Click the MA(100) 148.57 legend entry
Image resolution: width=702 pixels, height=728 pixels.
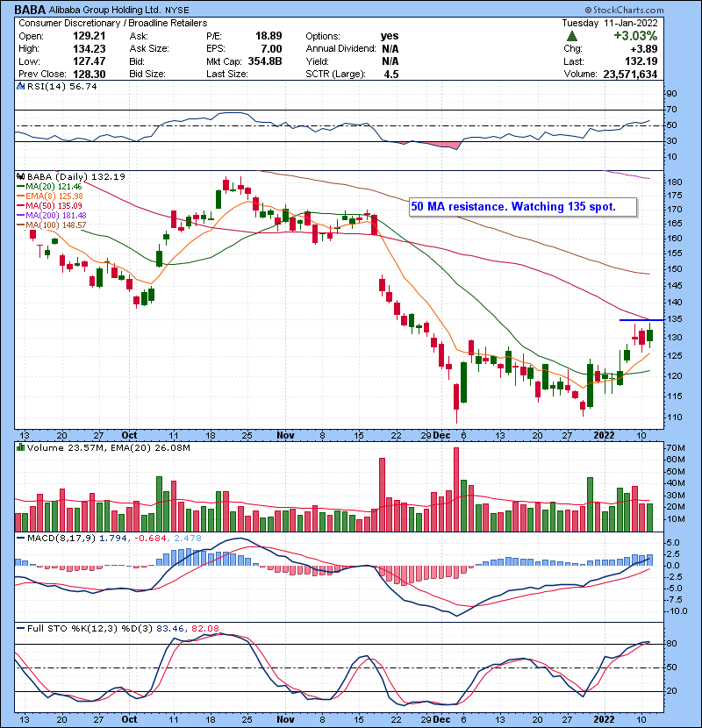coord(56,225)
